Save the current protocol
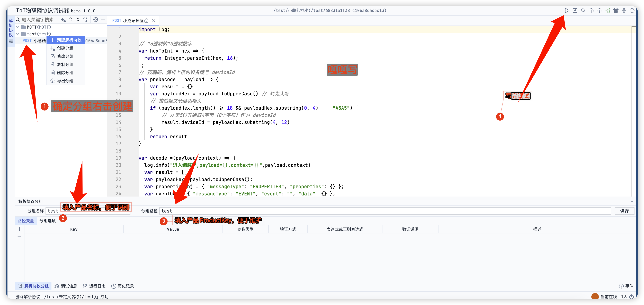This screenshot has height=305, width=644. pyautogui.click(x=575, y=11)
